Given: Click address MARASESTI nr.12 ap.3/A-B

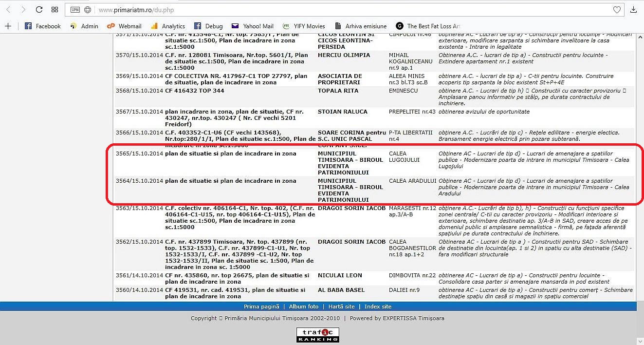Looking at the screenshot, I should (x=413, y=211).
